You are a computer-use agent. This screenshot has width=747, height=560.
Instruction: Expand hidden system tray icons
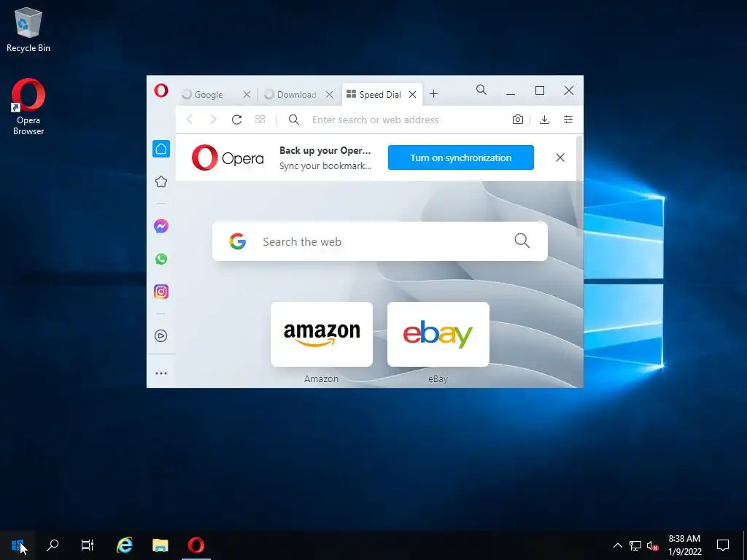click(617, 545)
